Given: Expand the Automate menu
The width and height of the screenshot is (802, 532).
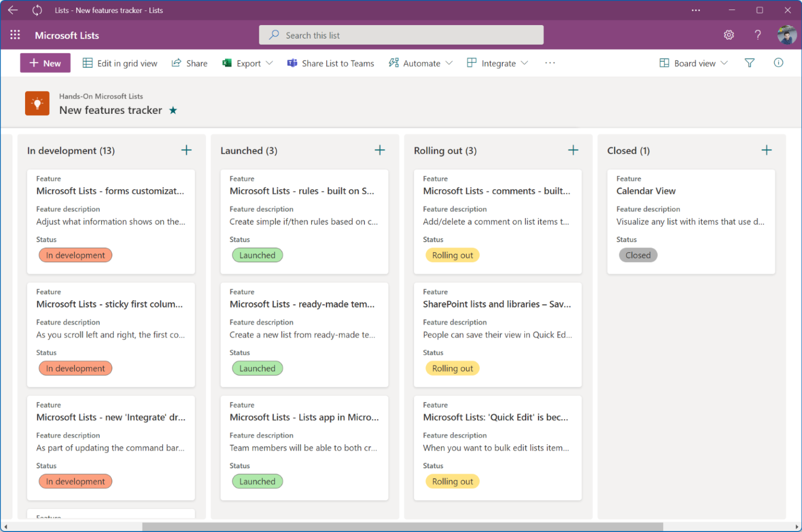Looking at the screenshot, I should [421, 63].
